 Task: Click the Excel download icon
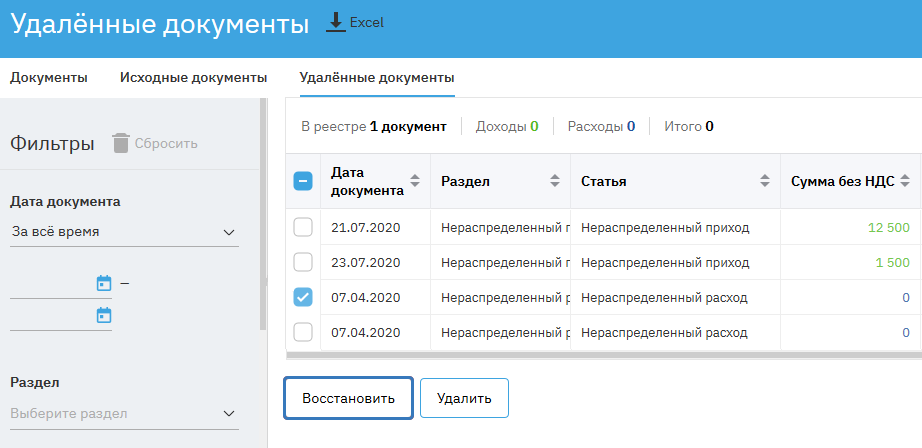tap(337, 22)
